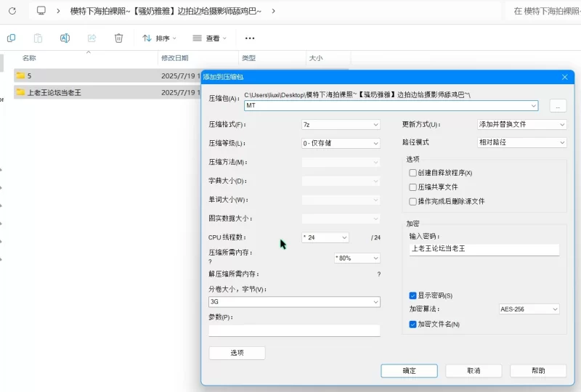Open the 分卷大小 combo box showing 3G

coord(294,301)
